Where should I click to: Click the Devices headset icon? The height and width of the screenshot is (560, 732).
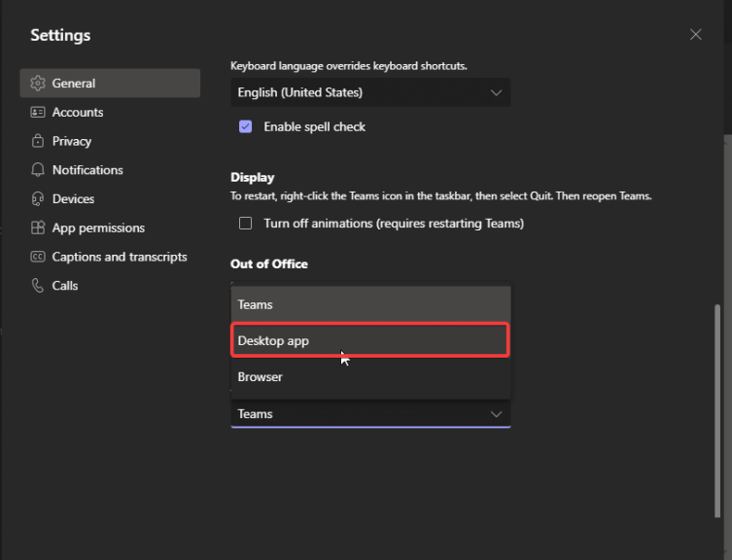(38, 199)
